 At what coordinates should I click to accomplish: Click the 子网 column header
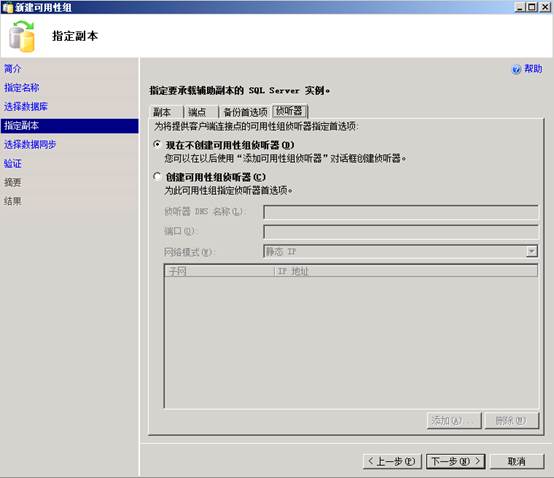219,271
